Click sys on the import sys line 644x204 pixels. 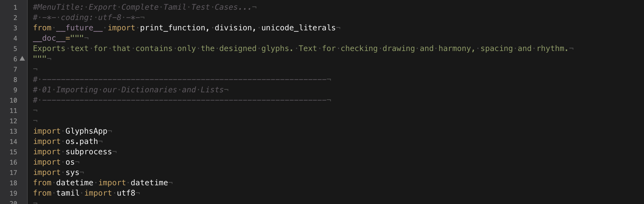click(72, 172)
